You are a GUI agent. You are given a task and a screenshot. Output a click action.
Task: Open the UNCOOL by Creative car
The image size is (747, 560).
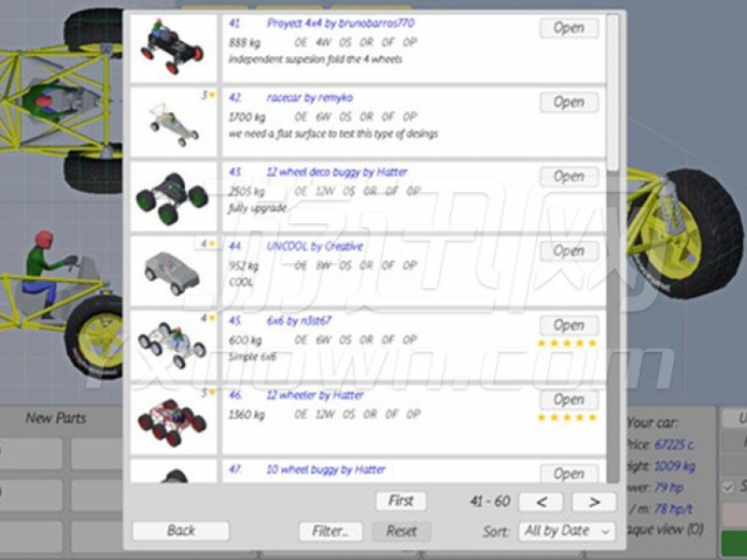coord(569,251)
